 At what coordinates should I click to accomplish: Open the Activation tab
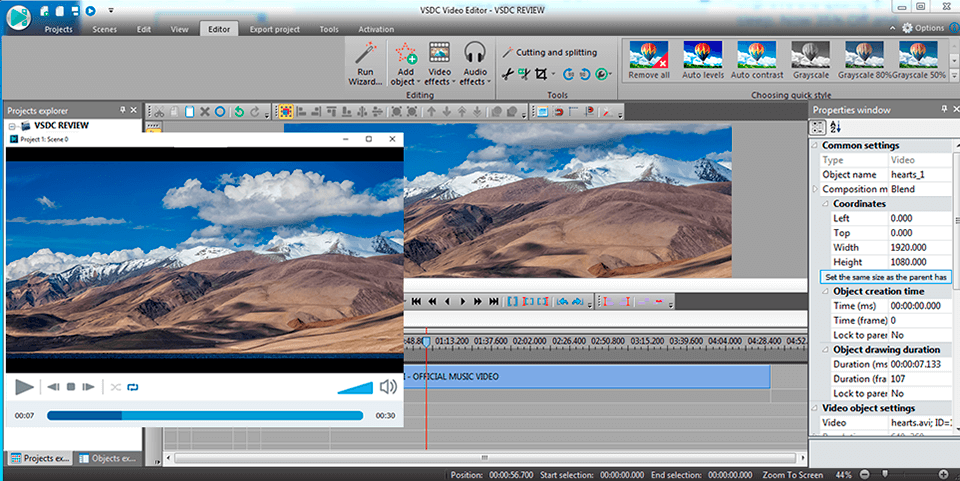(x=376, y=29)
